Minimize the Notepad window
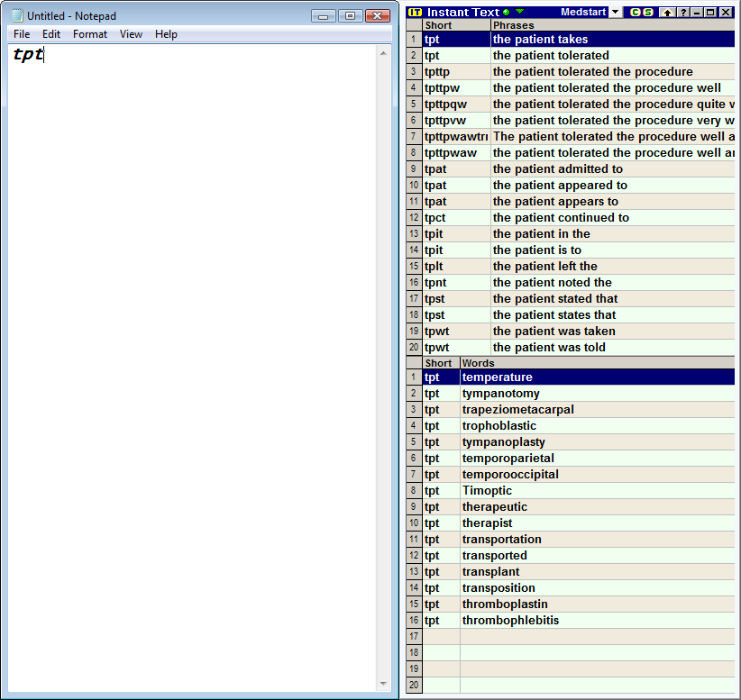 324,16
